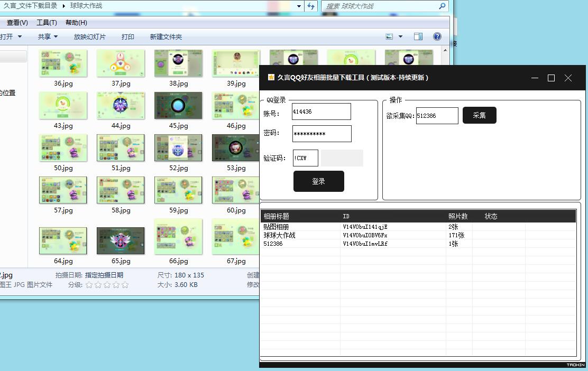Create a folder with 新建文件夹

pos(166,36)
